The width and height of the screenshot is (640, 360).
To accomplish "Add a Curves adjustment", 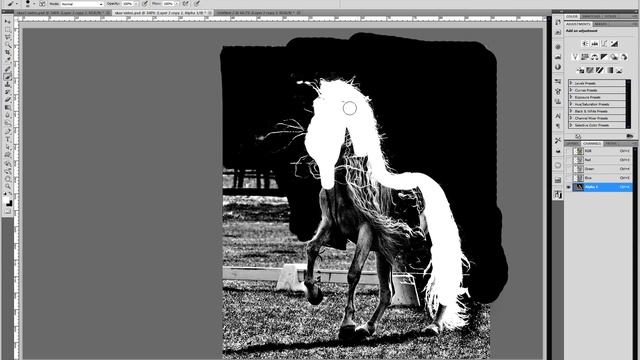I will coord(604,43).
